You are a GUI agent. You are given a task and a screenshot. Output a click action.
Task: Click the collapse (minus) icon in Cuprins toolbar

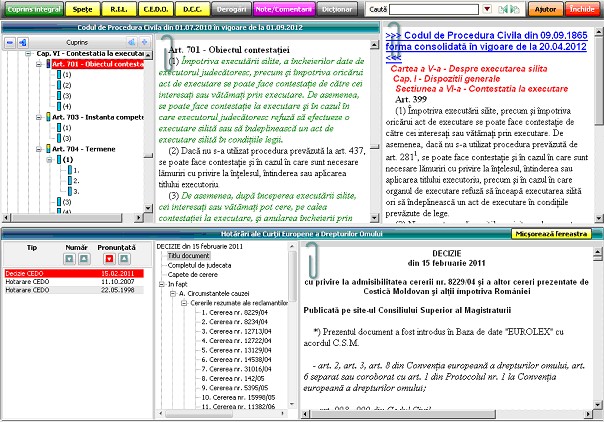point(10,43)
